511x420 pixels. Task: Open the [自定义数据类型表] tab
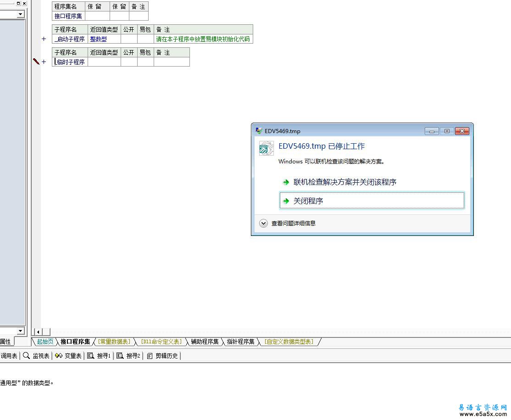pyautogui.click(x=289, y=342)
